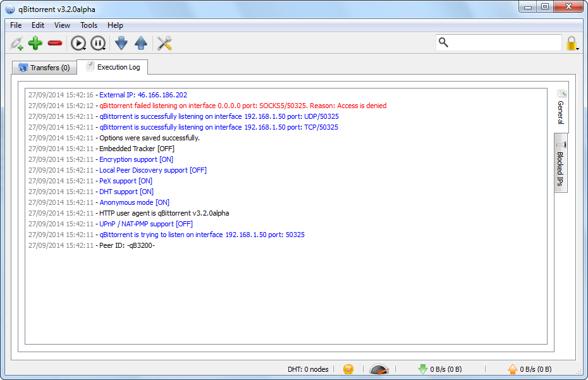
Task: Select the Execution Log tab
Action: tap(113, 67)
